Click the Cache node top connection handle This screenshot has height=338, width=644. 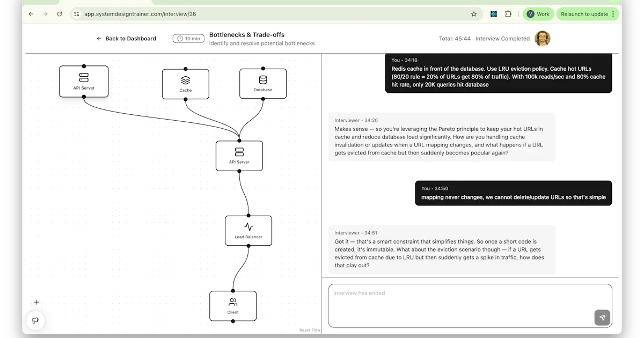[x=186, y=69]
